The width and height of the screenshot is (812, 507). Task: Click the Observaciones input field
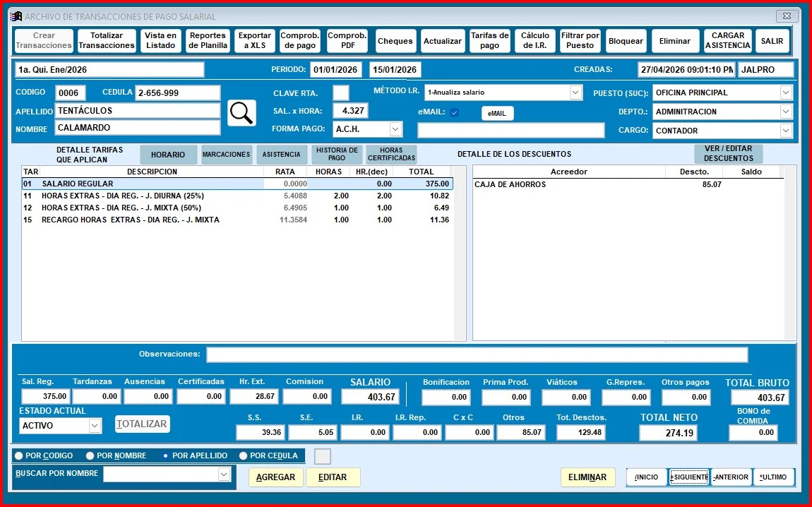[x=477, y=354]
